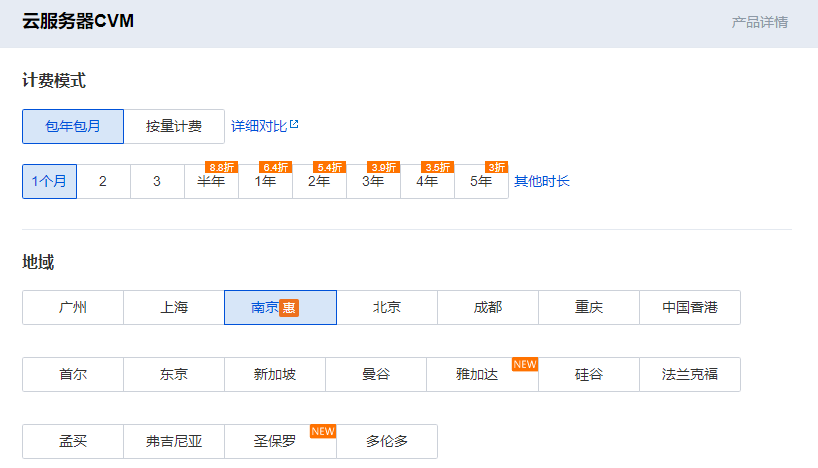818x468 pixels.
Task: Click the 3.5折 discount badge
Action: [x=438, y=167]
